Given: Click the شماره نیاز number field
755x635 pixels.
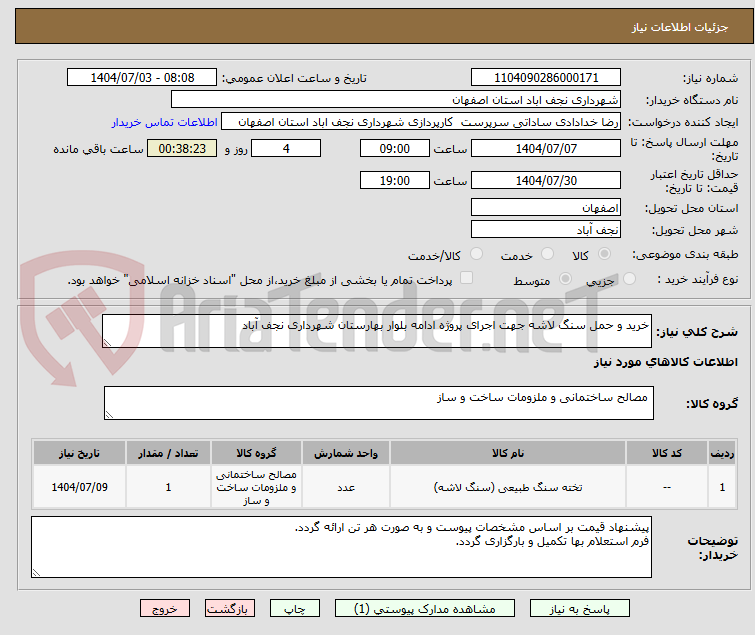Looking at the screenshot, I should point(546,78).
